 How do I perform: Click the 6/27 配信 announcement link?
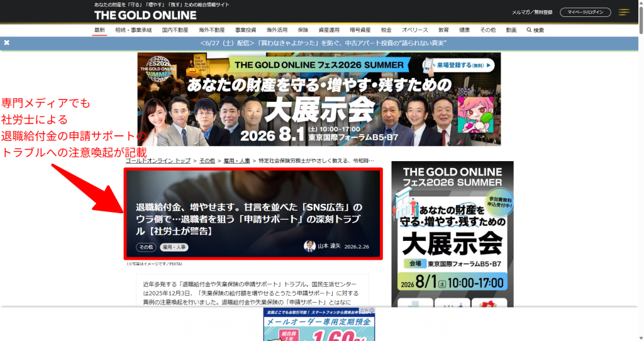click(x=323, y=43)
